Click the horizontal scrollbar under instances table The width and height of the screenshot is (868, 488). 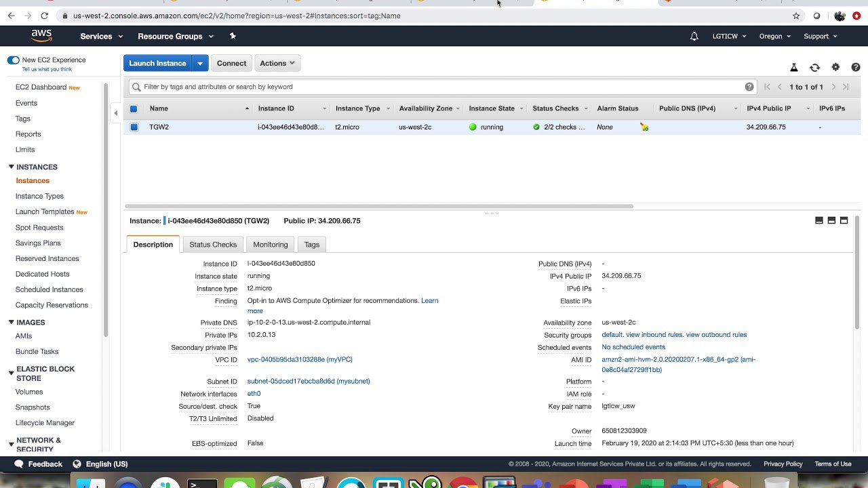(x=378, y=206)
